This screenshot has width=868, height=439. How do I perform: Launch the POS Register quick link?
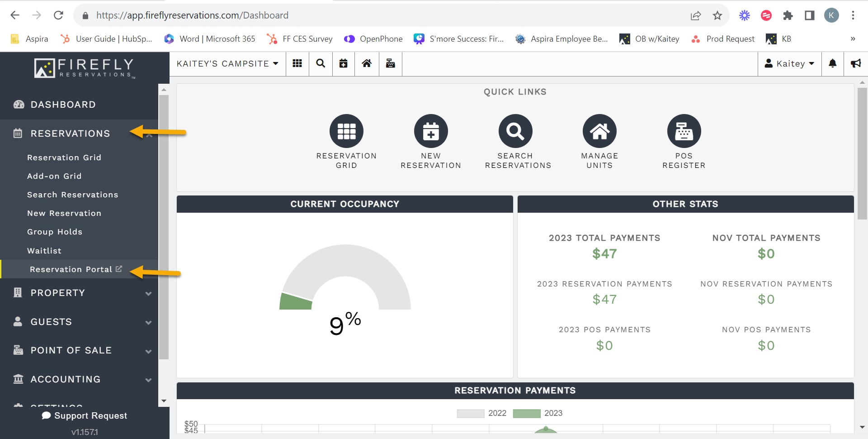(684, 131)
